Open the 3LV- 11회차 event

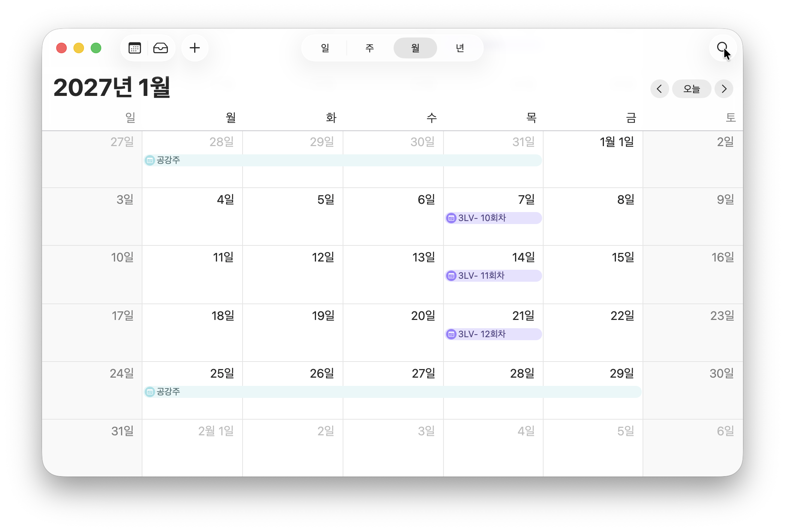point(493,276)
